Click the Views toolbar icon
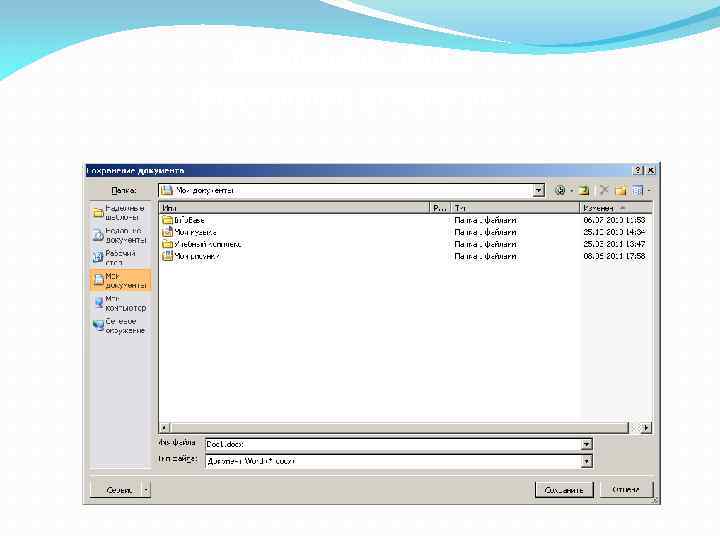 [637, 190]
